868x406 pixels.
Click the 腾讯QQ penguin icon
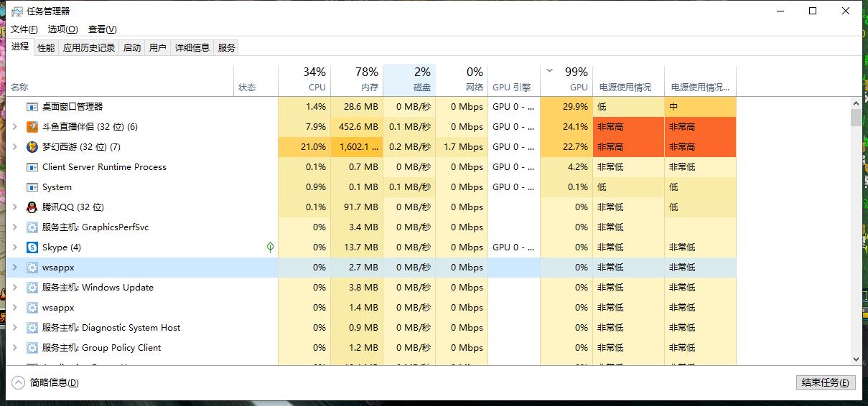32,207
